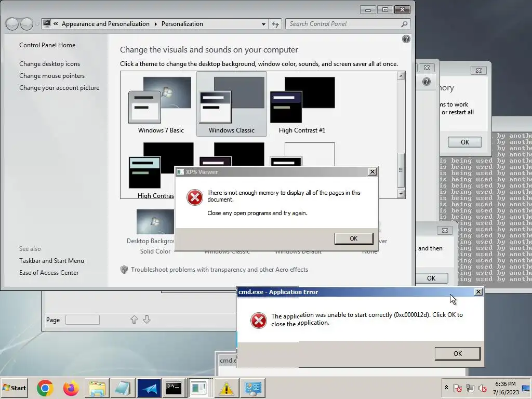Launch Google Chrome from taskbar

coord(45,388)
